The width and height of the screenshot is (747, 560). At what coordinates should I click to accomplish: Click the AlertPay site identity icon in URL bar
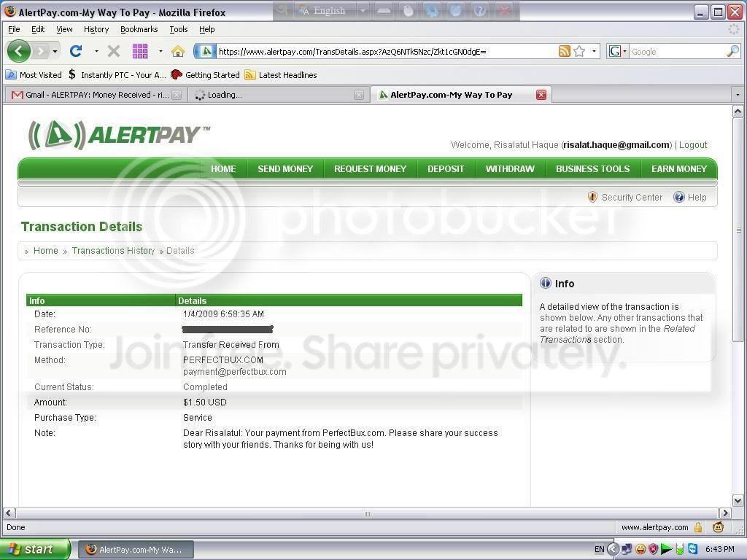[206, 52]
